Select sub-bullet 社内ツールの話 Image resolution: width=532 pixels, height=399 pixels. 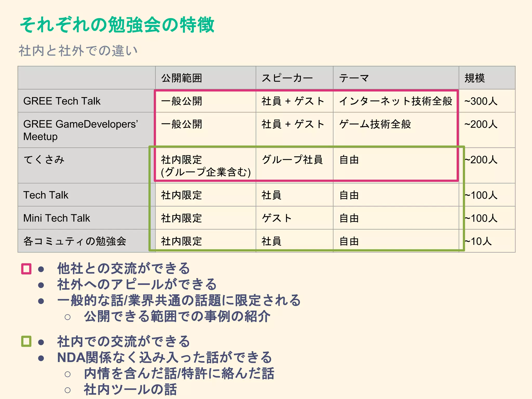(x=130, y=390)
